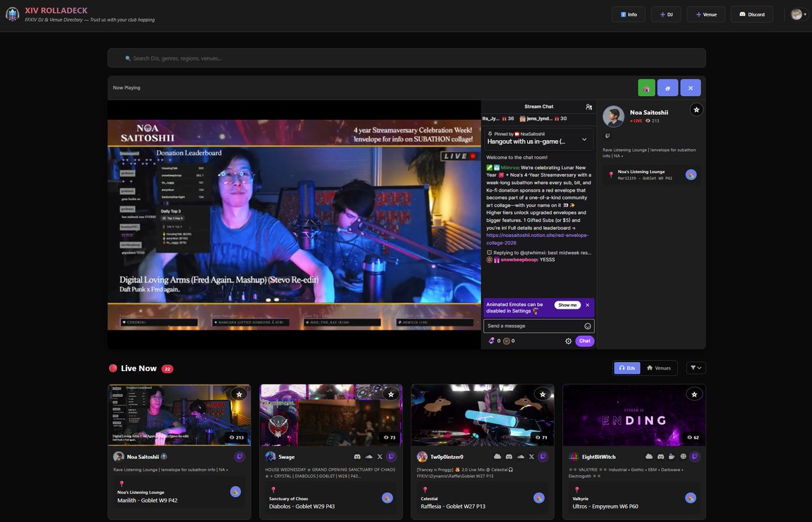The width and height of the screenshot is (812, 522).
Task: Click Tw0p0intzer0's Twitch icon
Action: point(542,457)
